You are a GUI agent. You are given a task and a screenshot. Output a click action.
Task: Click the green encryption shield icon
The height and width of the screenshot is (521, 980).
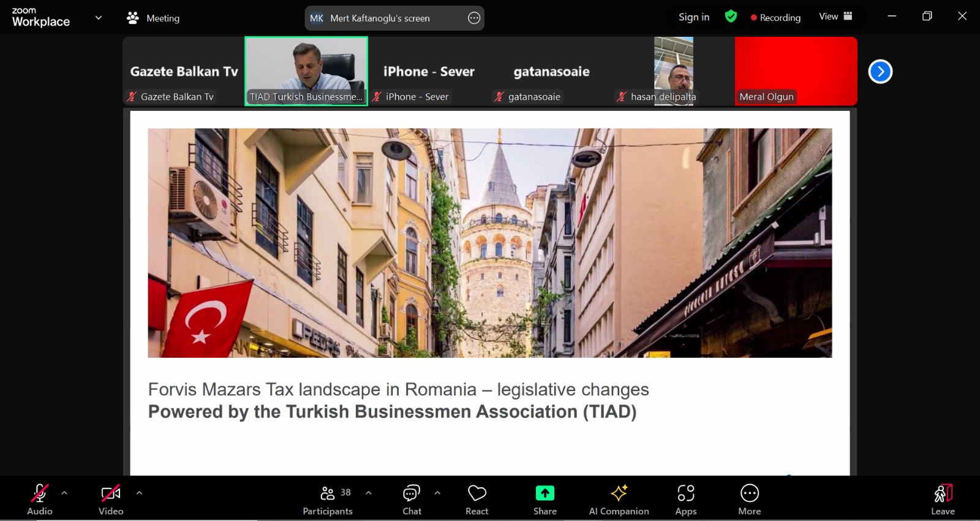[731, 17]
